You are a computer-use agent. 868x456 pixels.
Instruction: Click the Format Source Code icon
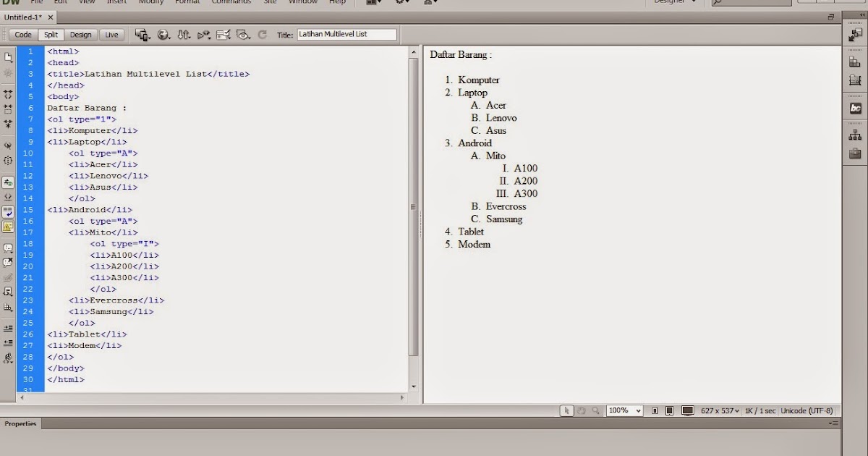click(8, 358)
